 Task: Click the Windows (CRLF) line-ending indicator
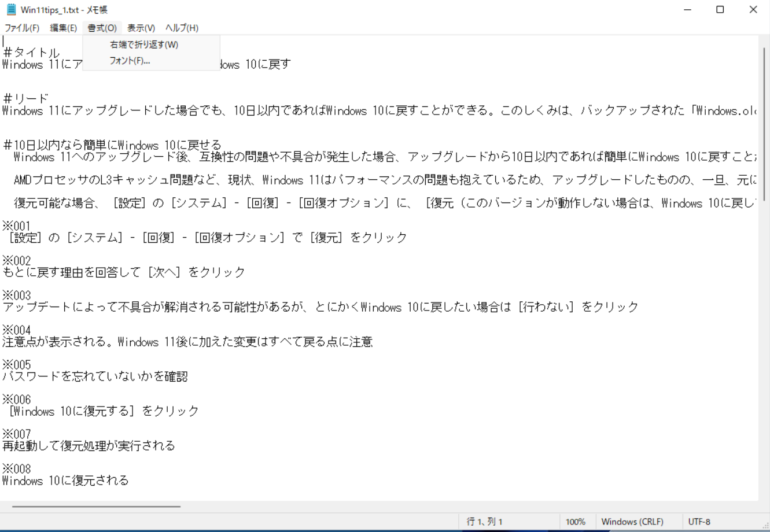click(x=633, y=521)
